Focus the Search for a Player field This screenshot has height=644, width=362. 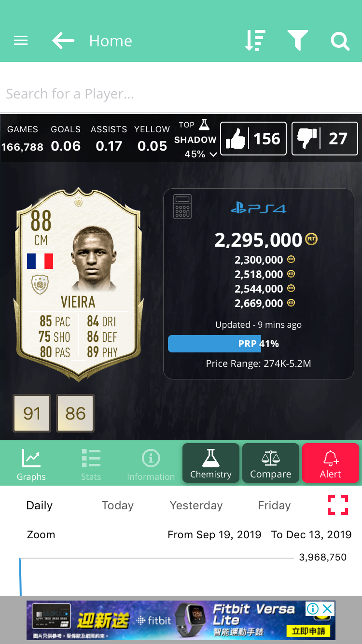(x=181, y=94)
